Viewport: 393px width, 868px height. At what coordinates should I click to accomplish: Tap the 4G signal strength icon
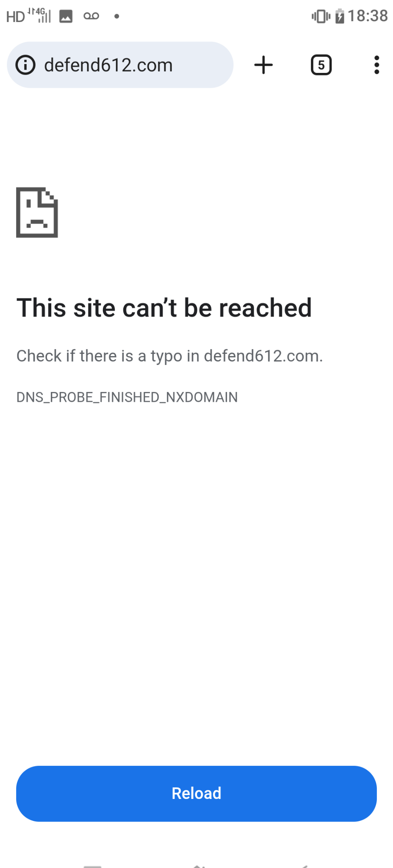[x=40, y=15]
